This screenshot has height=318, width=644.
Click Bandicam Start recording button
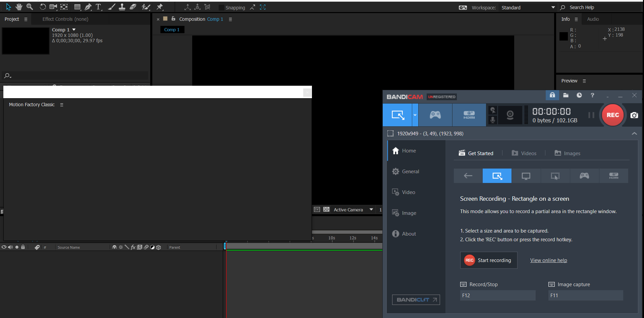point(489,260)
